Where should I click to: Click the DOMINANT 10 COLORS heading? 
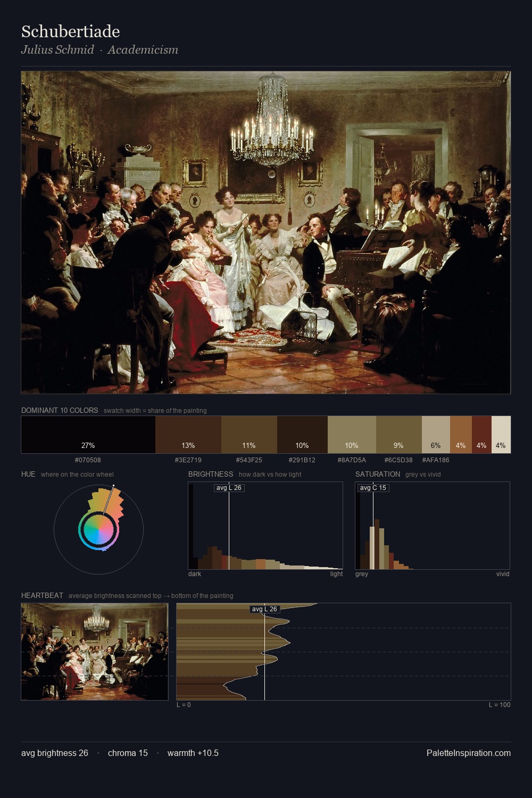coord(60,410)
